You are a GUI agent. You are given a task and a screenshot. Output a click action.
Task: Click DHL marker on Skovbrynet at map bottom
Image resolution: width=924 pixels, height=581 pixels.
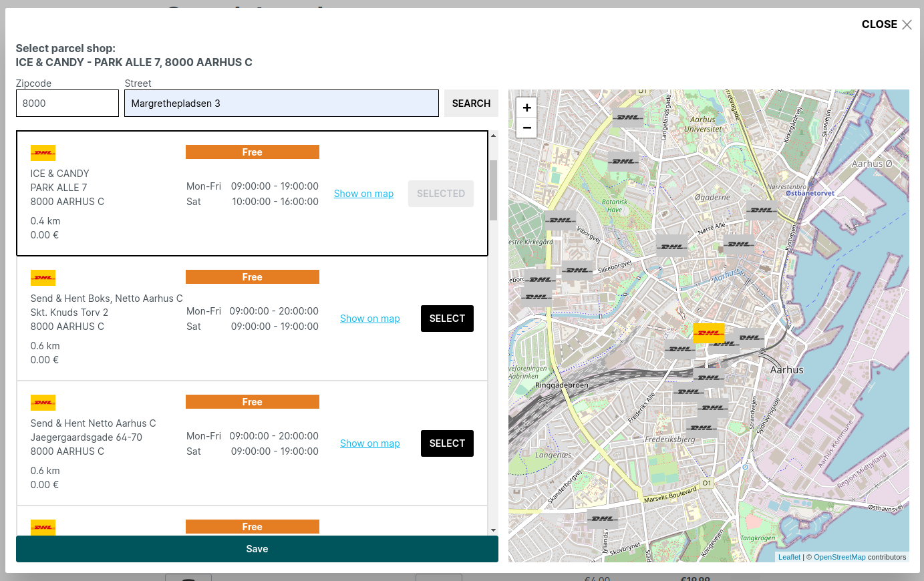click(602, 518)
